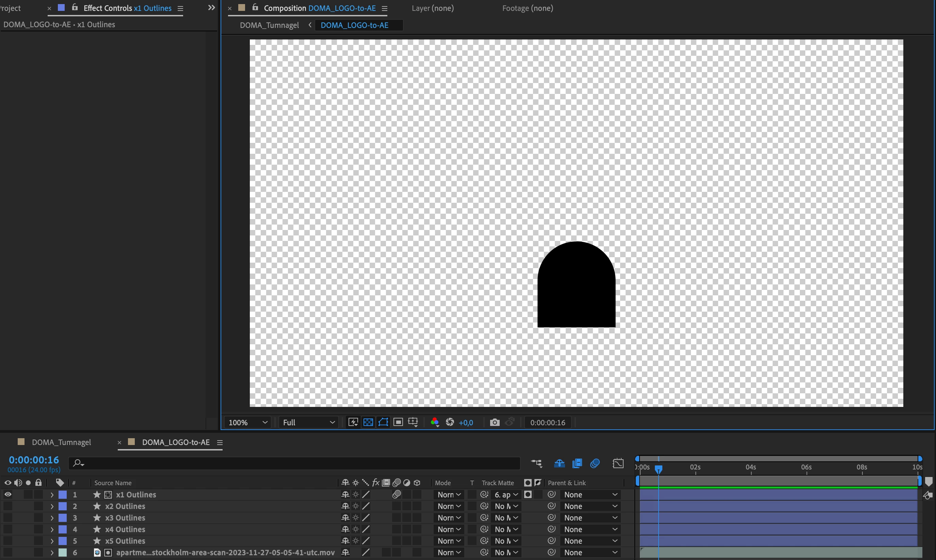936x560 pixels.
Task: Click the DOMA_Tumnagel breadcrumb in viewer
Action: (x=269, y=25)
